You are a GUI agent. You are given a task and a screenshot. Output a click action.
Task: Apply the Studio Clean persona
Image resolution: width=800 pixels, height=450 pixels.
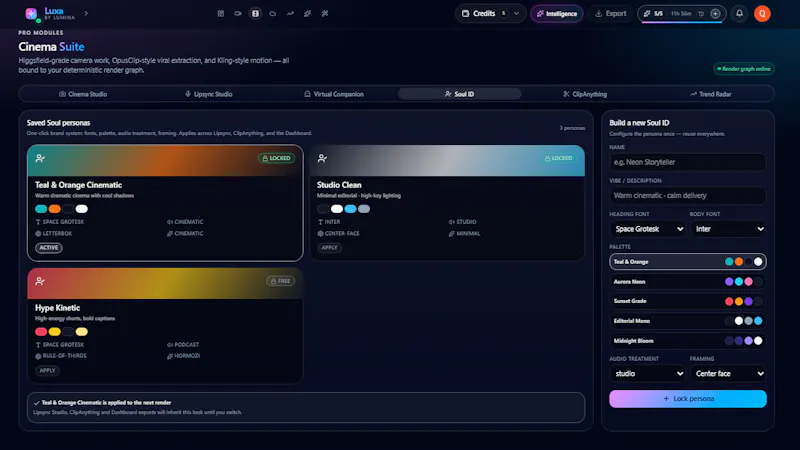pyautogui.click(x=329, y=248)
